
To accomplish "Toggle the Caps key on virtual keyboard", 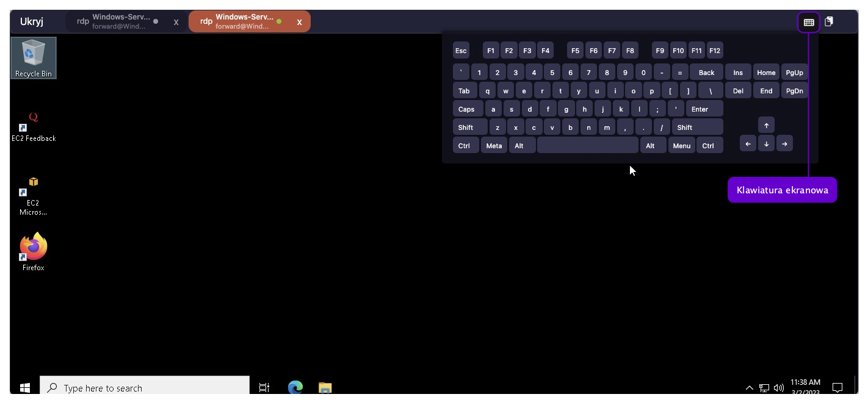I will [467, 109].
